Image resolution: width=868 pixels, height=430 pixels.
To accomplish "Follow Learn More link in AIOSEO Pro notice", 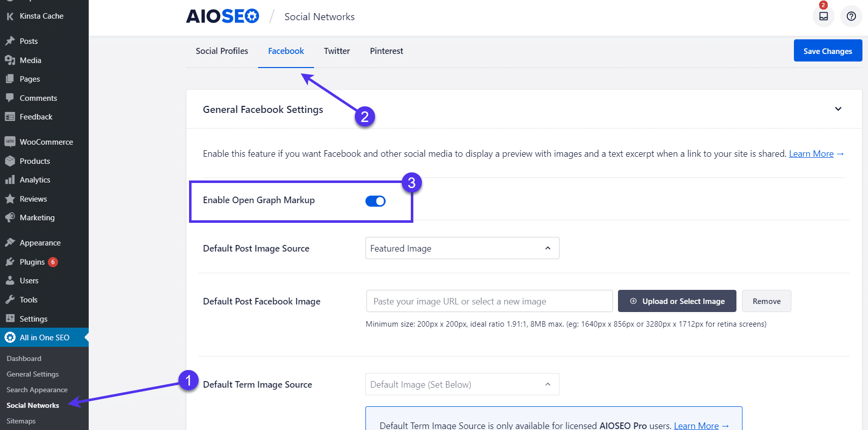I will (696, 425).
